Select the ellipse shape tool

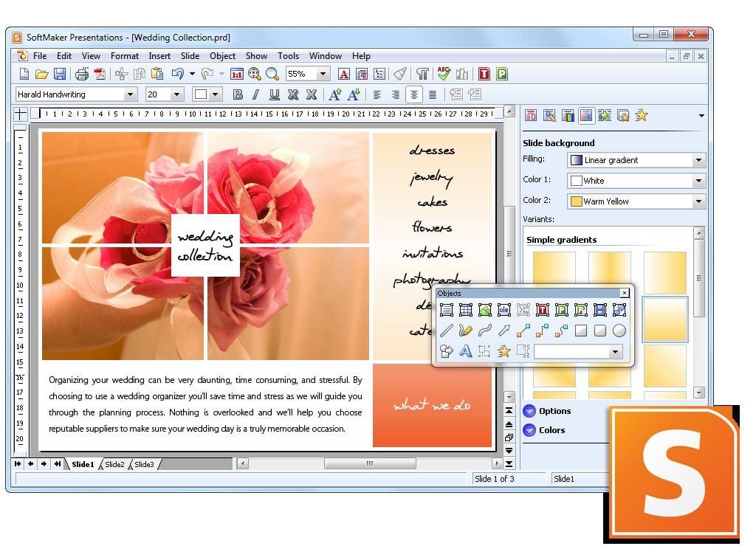click(619, 331)
